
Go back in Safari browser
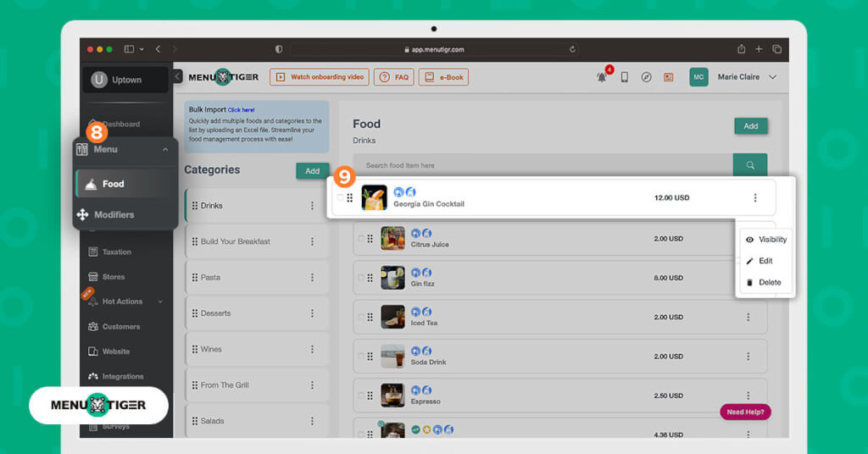pyautogui.click(x=158, y=49)
